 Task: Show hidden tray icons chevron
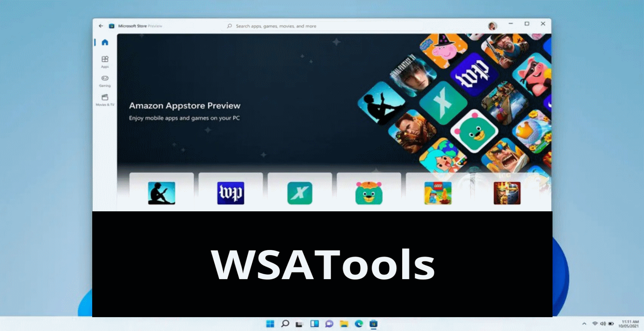click(x=584, y=324)
